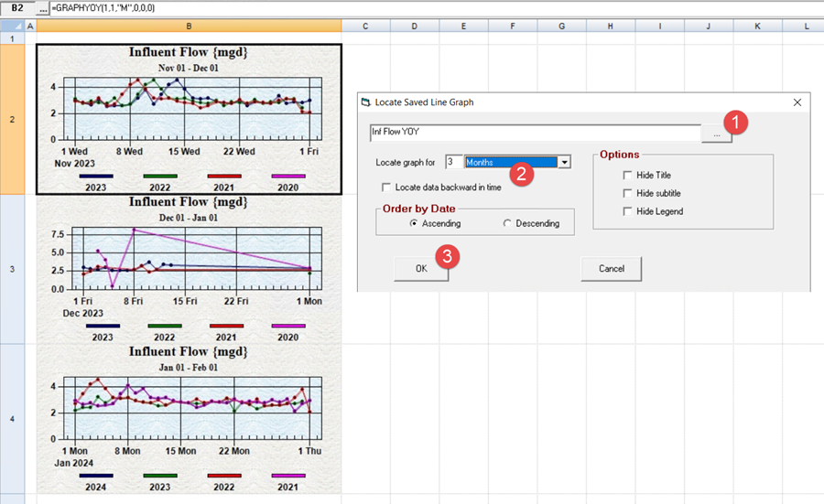
Task: Select row 3 header
Action: click(x=12, y=269)
